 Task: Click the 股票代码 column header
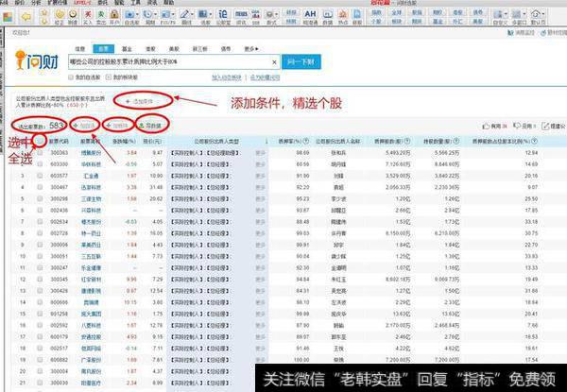coord(59,141)
